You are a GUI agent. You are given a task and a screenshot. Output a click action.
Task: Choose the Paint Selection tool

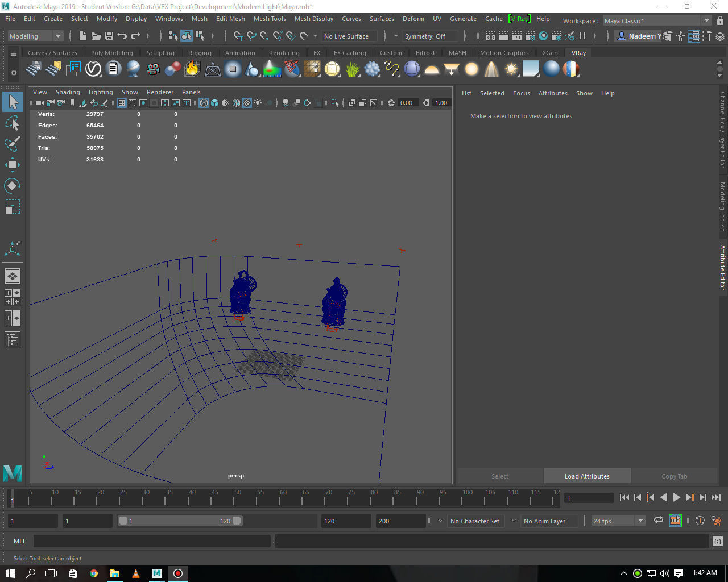click(13, 144)
